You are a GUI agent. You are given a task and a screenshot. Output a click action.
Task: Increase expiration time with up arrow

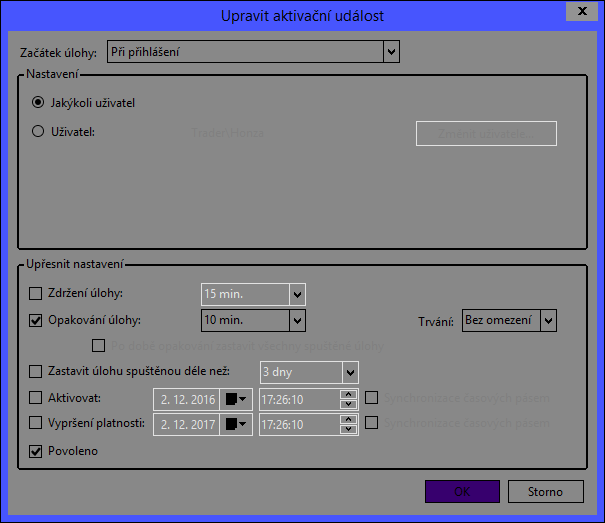[x=348, y=420]
